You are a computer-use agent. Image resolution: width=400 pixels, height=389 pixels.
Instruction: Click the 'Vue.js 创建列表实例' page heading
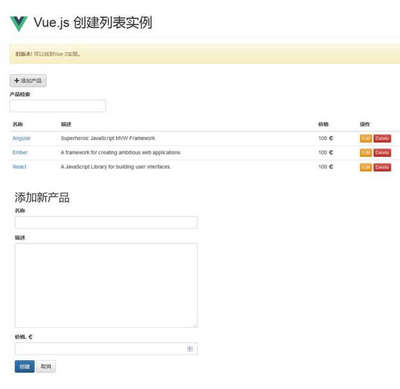[93, 23]
